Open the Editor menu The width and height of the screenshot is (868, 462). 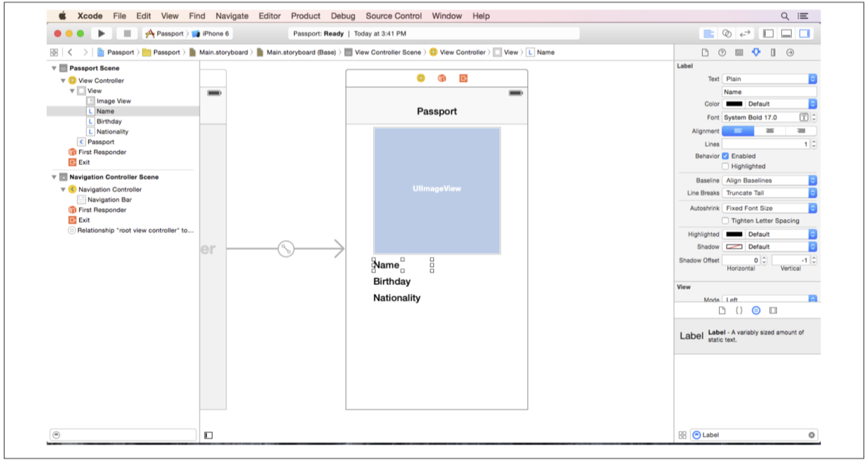269,15
